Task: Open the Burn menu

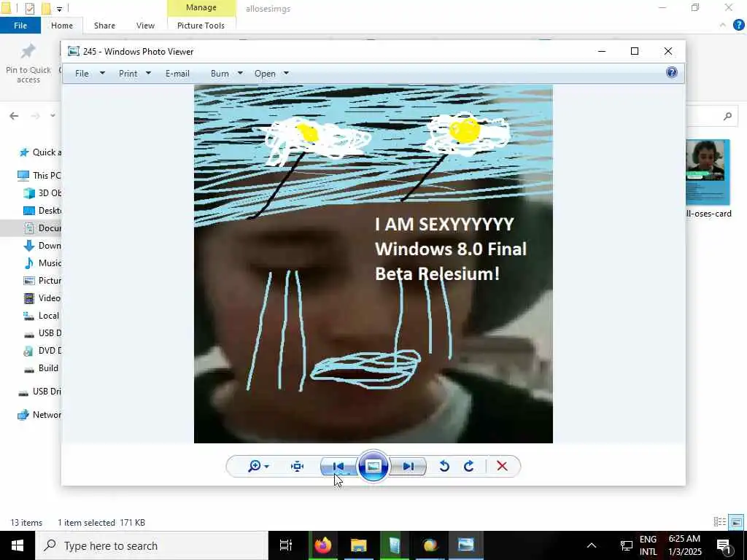Action: tap(220, 74)
